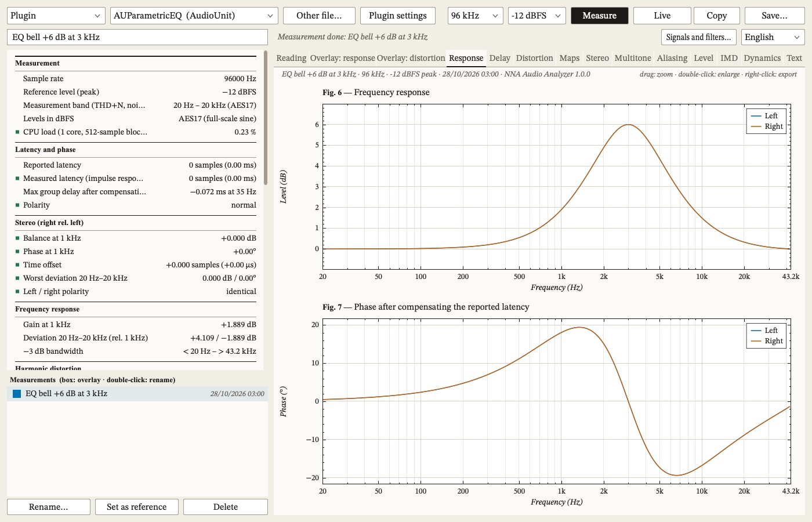This screenshot has height=522, width=812.
Task: Open the 96 kHz sample rate dropdown
Action: coord(476,16)
